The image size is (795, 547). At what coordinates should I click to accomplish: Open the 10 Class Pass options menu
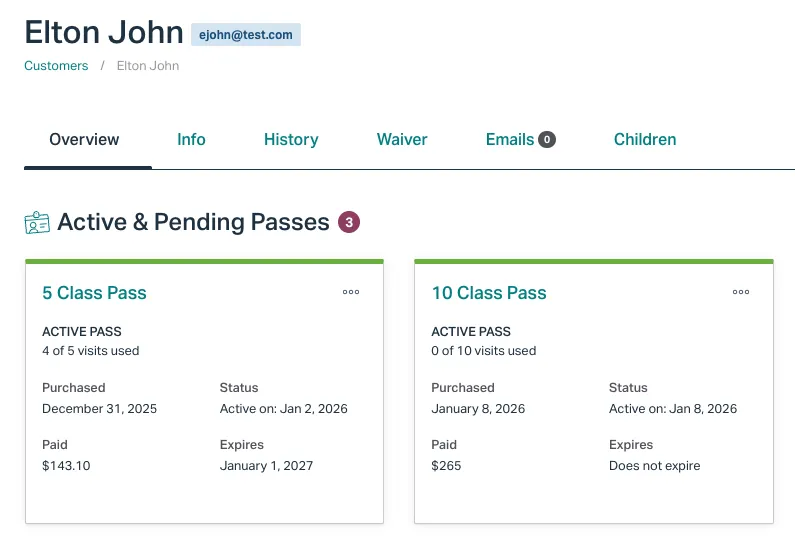(x=741, y=292)
